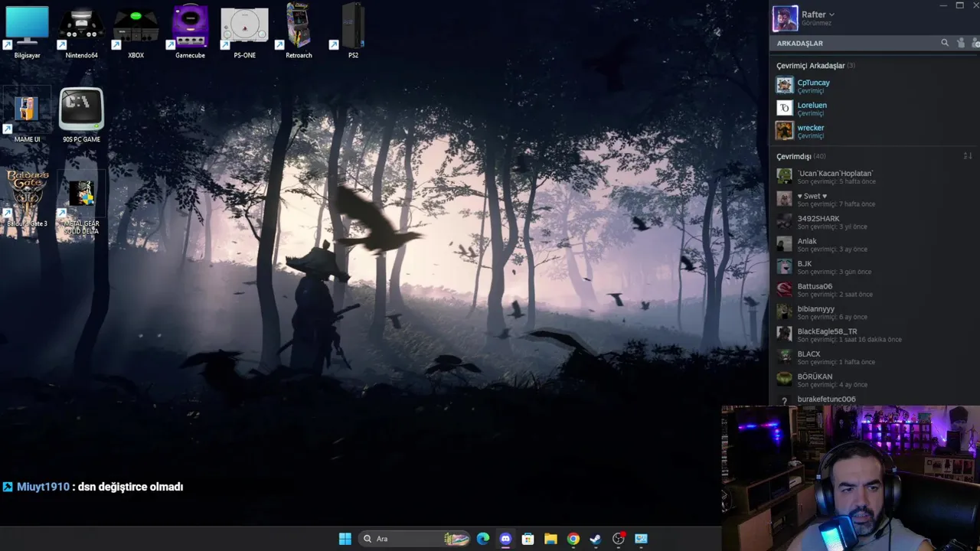Viewport: 980px width, 551px height.
Task: Select offline friend bibiannyyy
Action: [x=873, y=311]
